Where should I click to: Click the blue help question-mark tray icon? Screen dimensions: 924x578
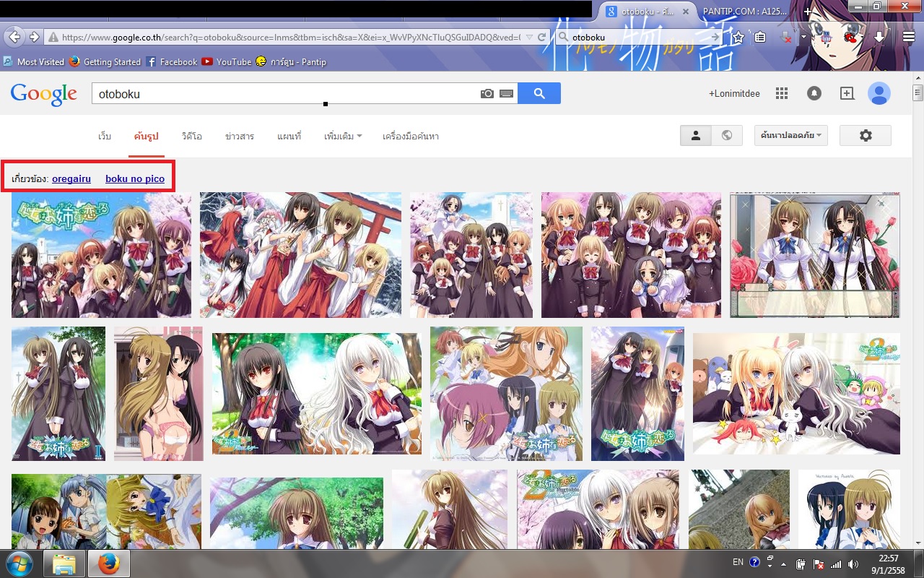[754, 562]
